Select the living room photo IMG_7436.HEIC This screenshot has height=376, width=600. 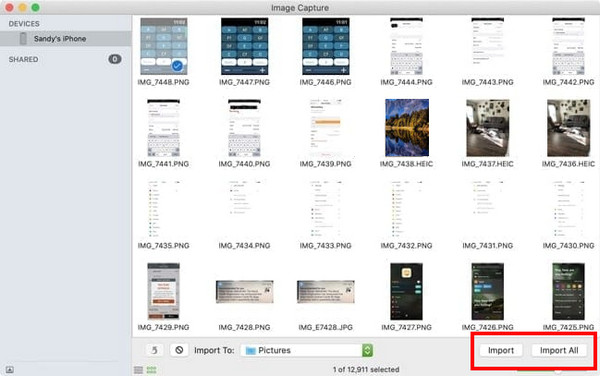point(569,128)
